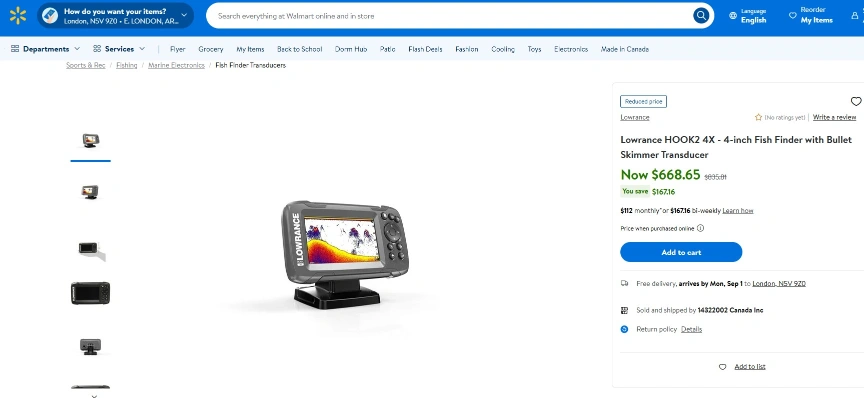Open the Flash Deals menu item
Viewport: 864px width, 398px height.
(x=425, y=49)
